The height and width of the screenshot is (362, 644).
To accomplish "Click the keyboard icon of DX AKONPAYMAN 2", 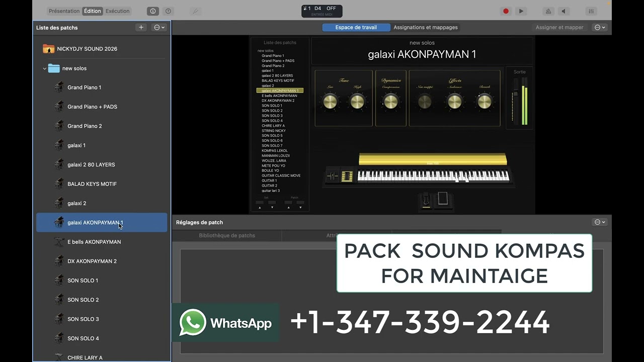I will pos(59,261).
